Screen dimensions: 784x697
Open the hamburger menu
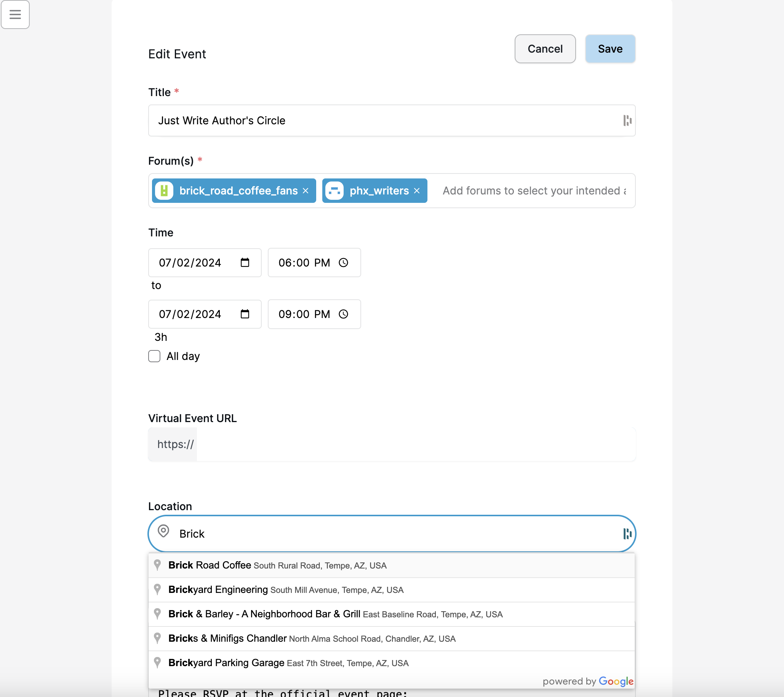click(15, 14)
